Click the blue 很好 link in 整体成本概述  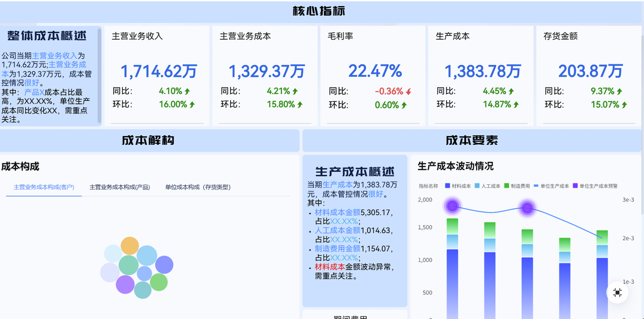click(32, 83)
